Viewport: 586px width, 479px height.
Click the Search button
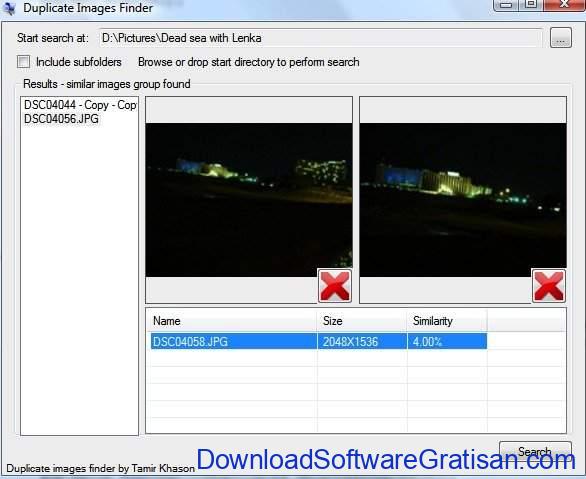(x=535, y=452)
